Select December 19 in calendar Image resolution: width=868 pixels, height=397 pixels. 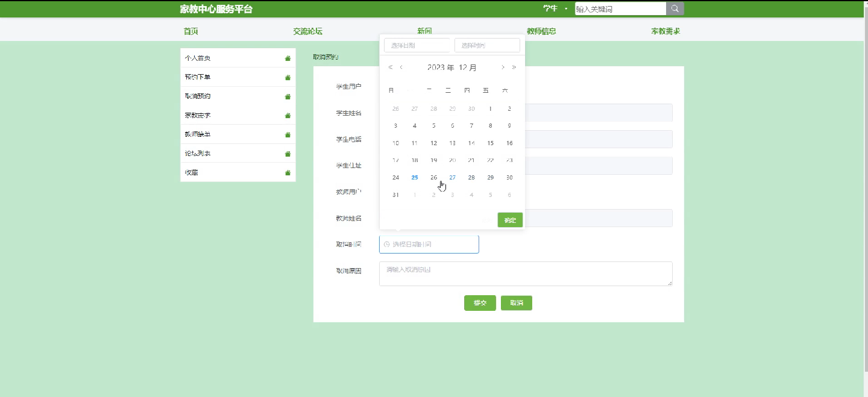click(433, 160)
